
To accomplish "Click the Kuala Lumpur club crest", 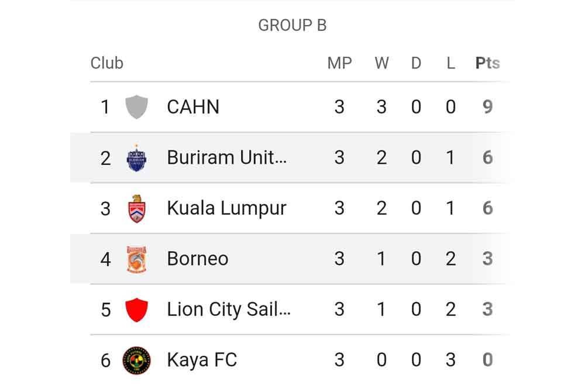I will click(x=137, y=209).
